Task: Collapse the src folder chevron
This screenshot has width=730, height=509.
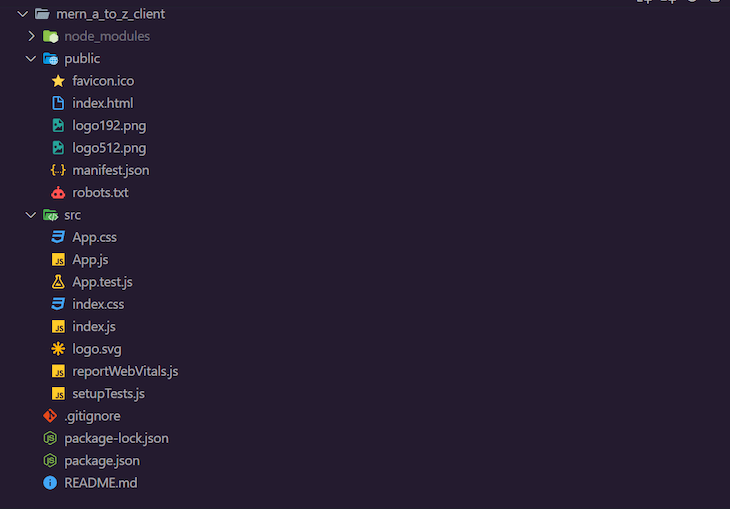Action: click(x=31, y=215)
